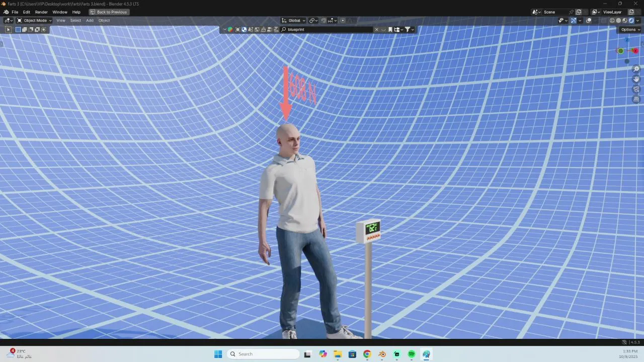Create a new scene with the duplicate icon
This screenshot has width=644, height=362.
pos(579,12)
